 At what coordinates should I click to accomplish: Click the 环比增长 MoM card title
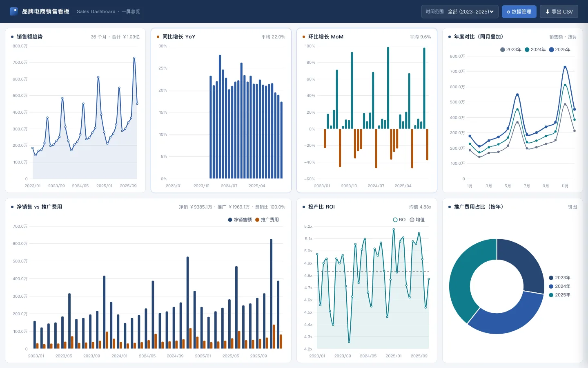click(326, 37)
